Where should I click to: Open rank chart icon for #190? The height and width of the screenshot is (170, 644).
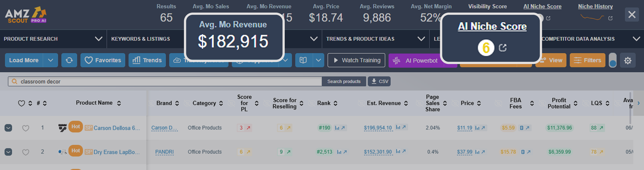tap(337, 128)
